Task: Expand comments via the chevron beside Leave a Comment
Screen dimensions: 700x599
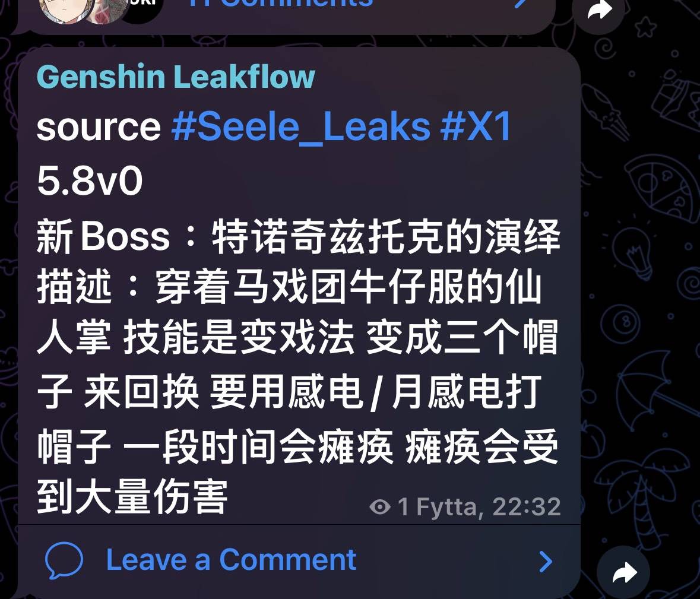Action: click(x=546, y=562)
